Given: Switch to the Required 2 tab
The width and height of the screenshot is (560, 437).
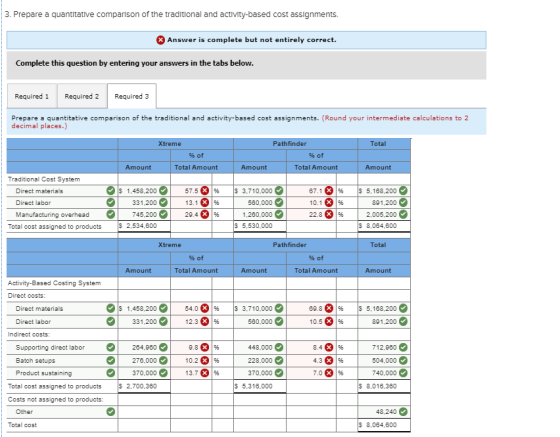Looking at the screenshot, I should tap(82, 96).
